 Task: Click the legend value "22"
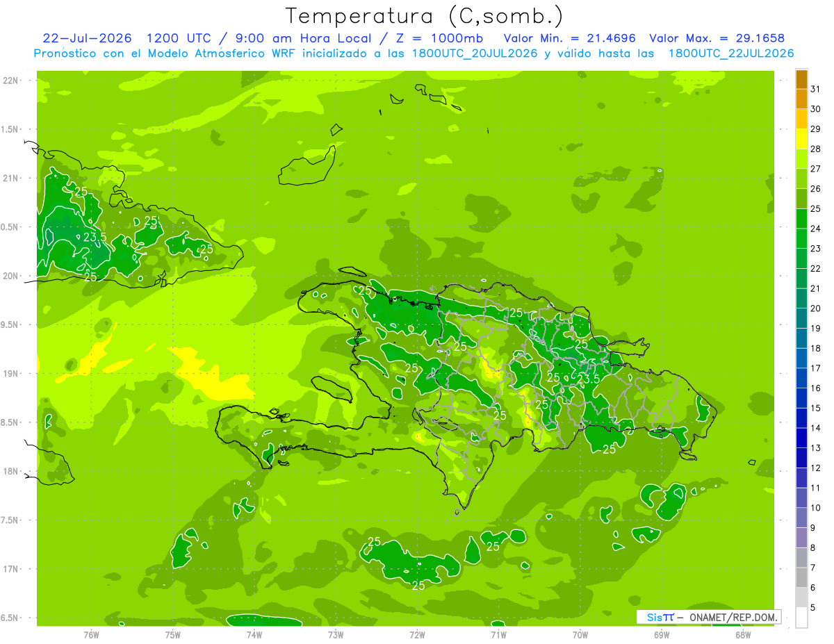[815, 268]
